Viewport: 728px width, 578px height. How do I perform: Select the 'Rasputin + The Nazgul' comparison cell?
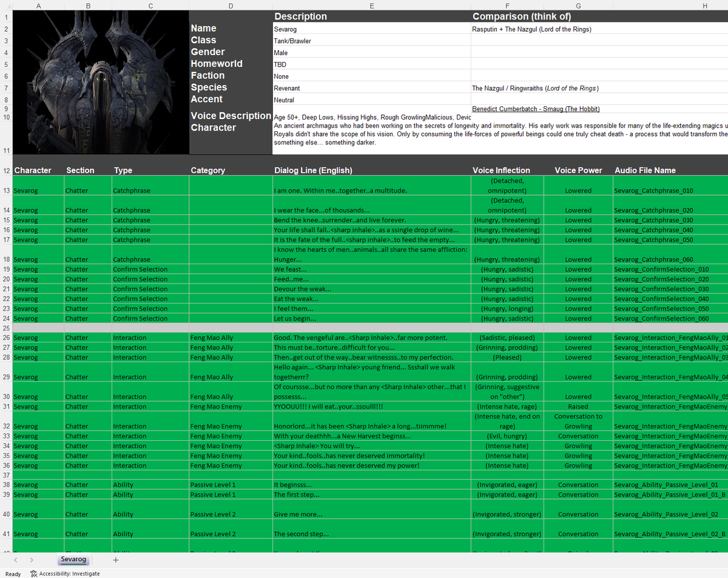coord(599,29)
